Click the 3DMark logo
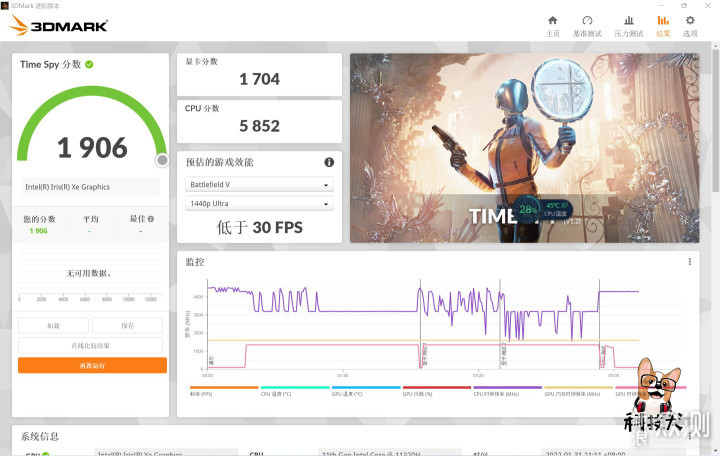This screenshot has height=456, width=720. click(x=59, y=25)
